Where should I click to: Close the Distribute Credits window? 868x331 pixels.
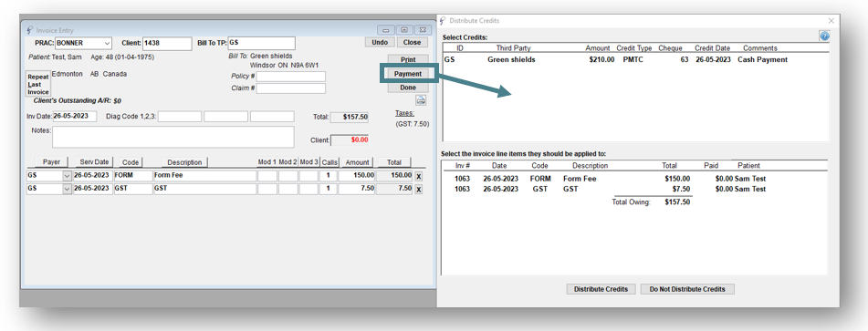point(831,20)
